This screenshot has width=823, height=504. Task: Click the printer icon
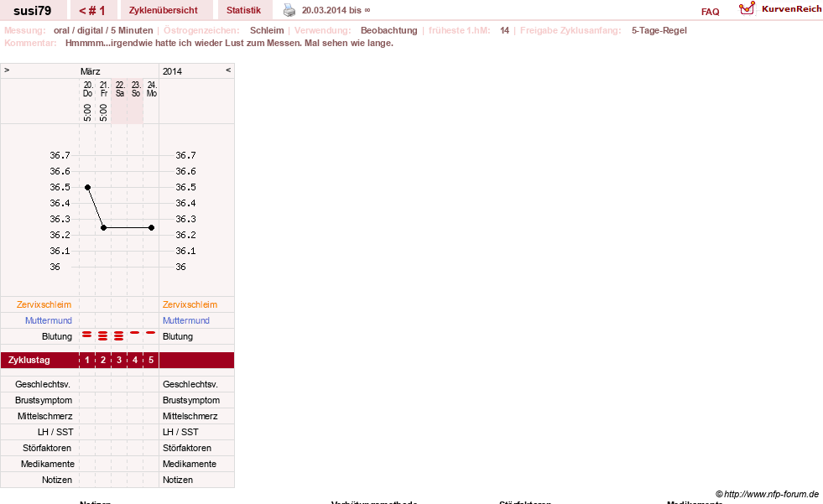289,10
